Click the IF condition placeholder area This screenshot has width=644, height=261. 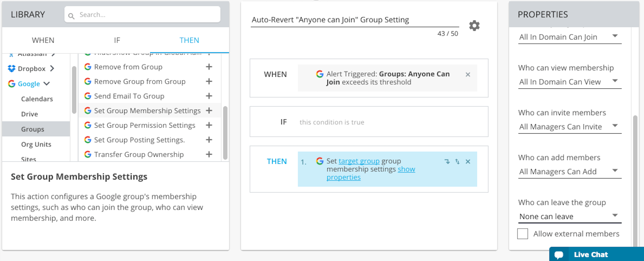[x=332, y=122]
